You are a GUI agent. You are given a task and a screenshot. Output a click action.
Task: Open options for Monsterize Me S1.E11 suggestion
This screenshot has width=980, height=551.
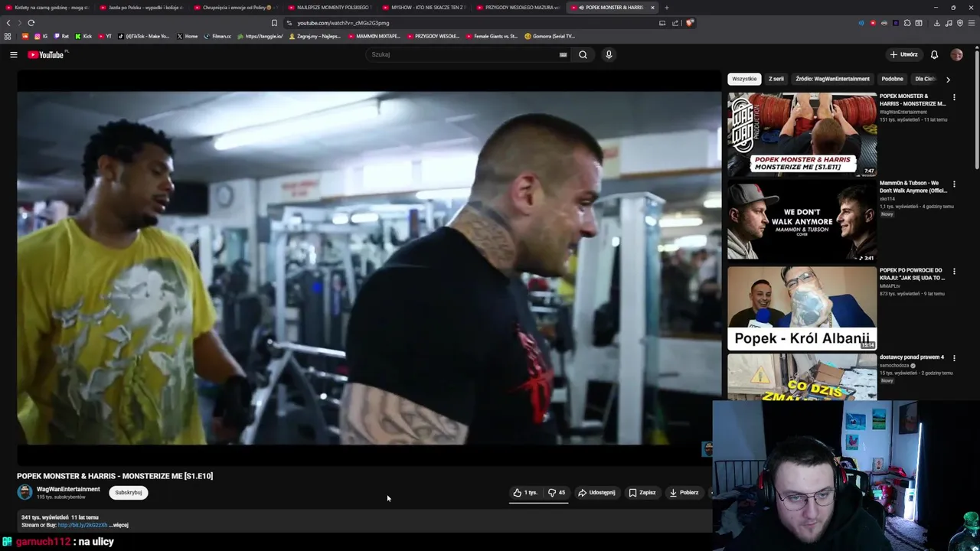pyautogui.click(x=954, y=97)
